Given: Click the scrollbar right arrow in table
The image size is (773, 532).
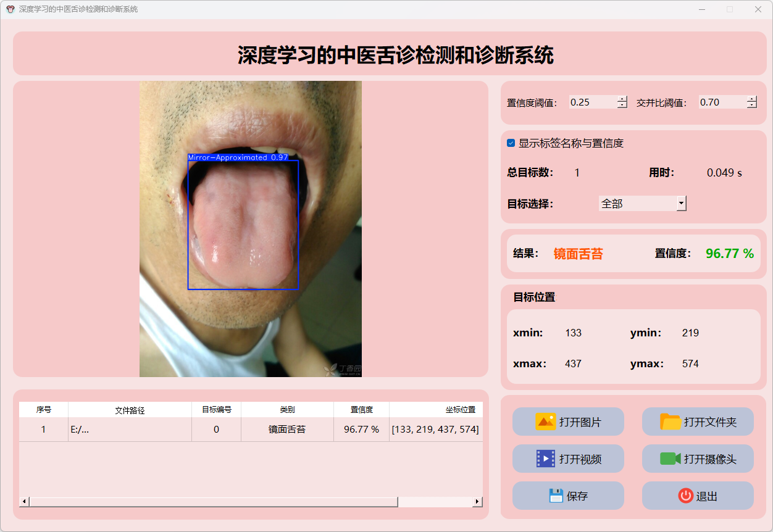Looking at the screenshot, I should point(477,502).
